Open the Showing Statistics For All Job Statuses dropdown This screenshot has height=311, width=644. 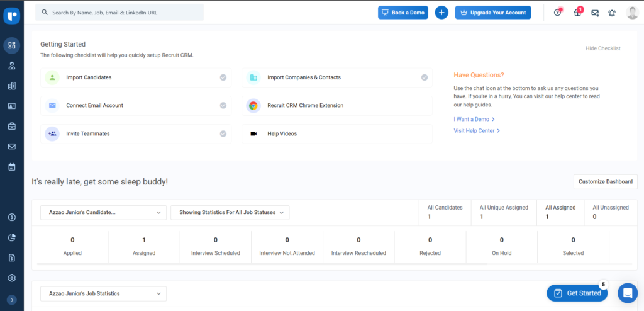[x=230, y=213]
